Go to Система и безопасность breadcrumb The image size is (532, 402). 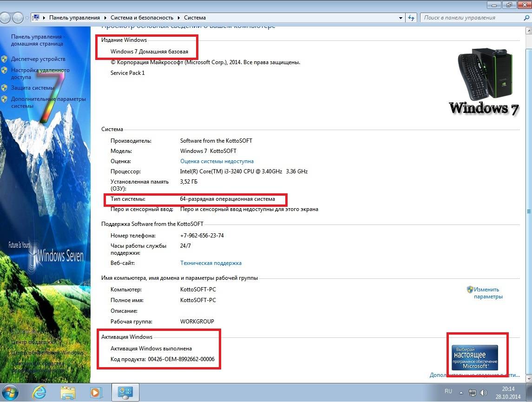coord(142,18)
